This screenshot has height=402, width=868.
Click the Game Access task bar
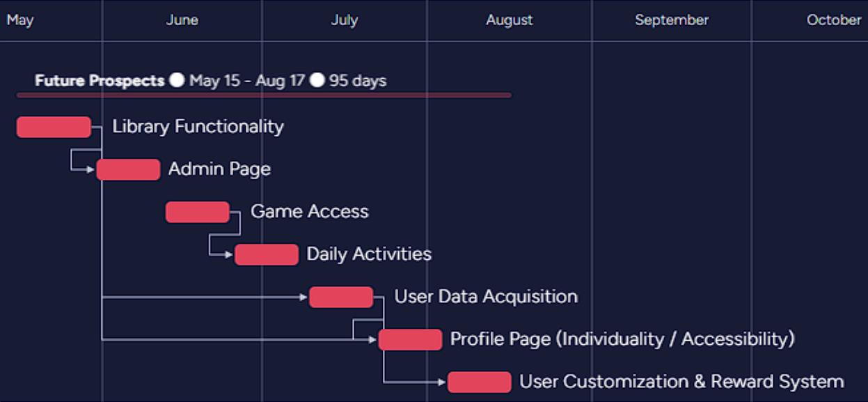(198, 212)
